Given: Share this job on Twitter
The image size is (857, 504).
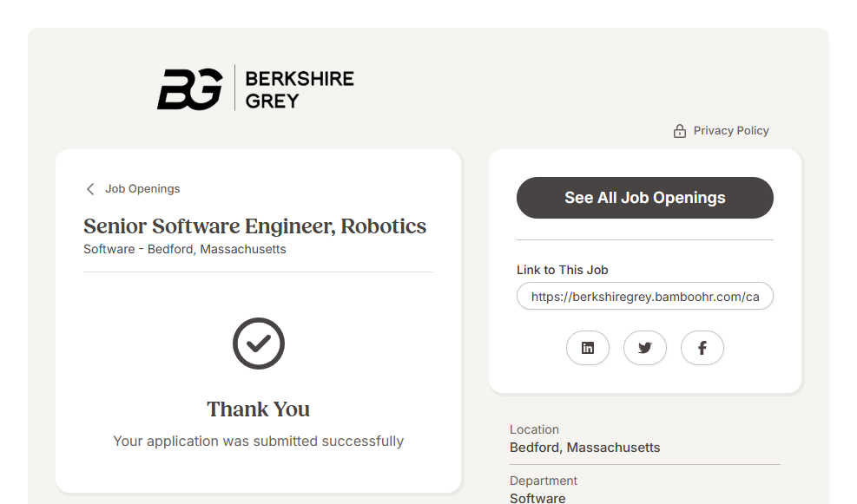Looking at the screenshot, I should coord(645,348).
